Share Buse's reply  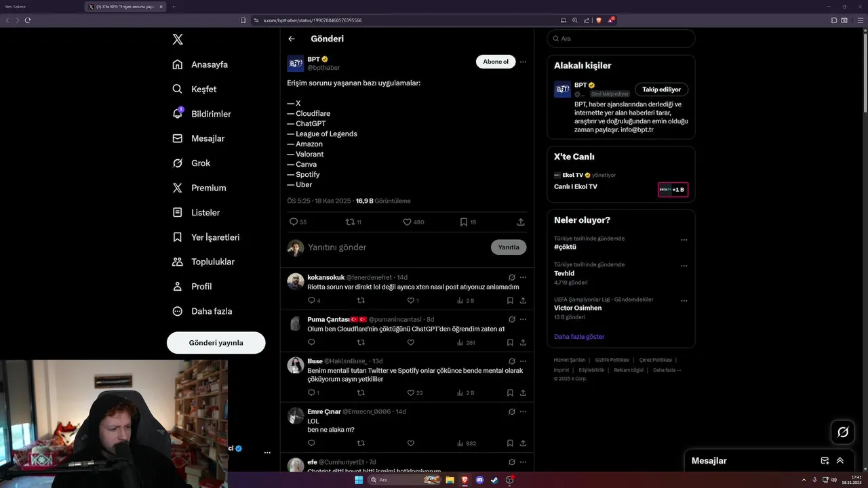coord(523,393)
